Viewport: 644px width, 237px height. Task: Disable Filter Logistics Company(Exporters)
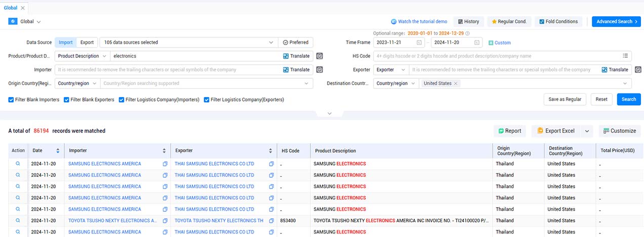207,100
